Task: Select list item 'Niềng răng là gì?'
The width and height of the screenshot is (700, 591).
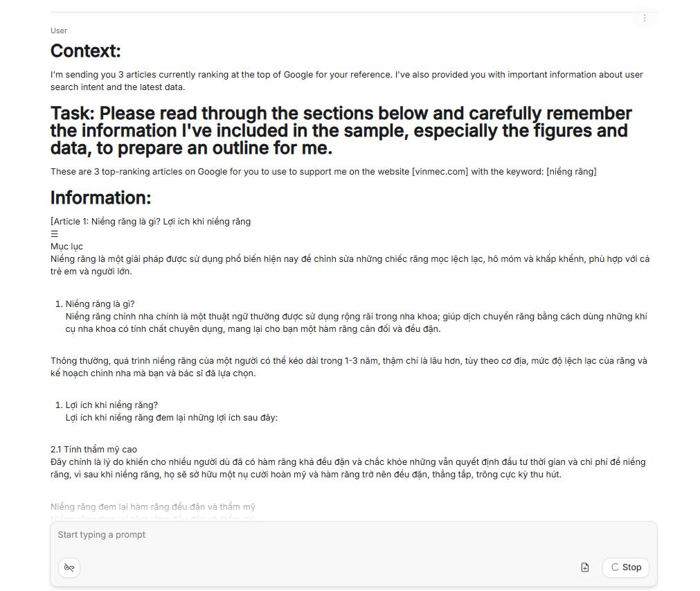Action: 100,304
